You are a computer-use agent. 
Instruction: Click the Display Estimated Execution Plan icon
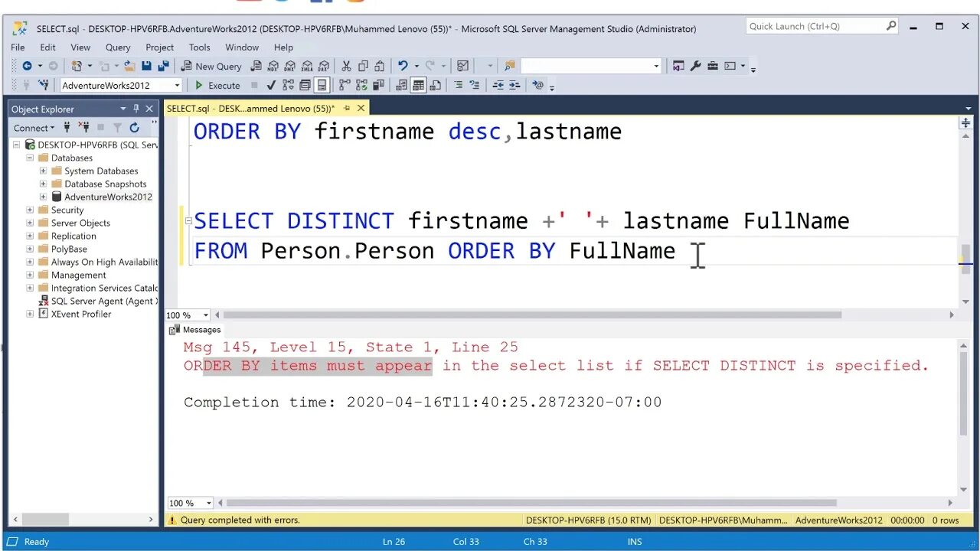pos(288,85)
